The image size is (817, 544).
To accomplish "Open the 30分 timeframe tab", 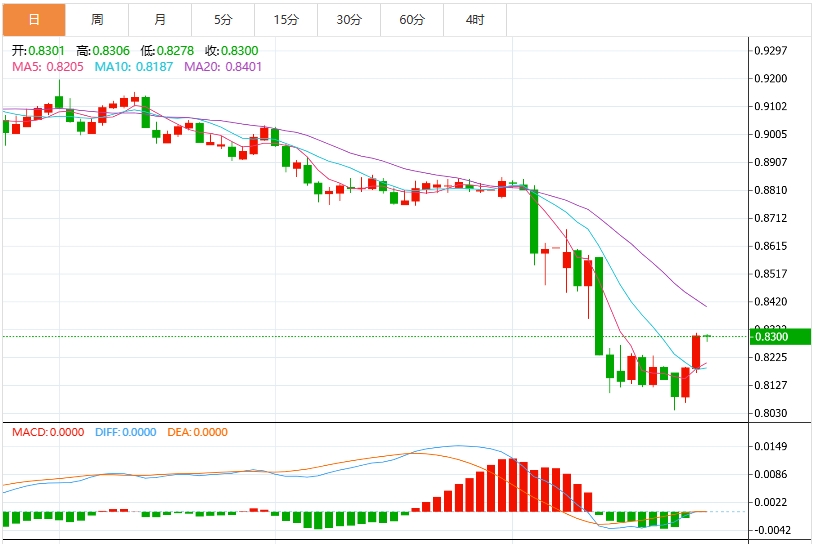I will (349, 20).
